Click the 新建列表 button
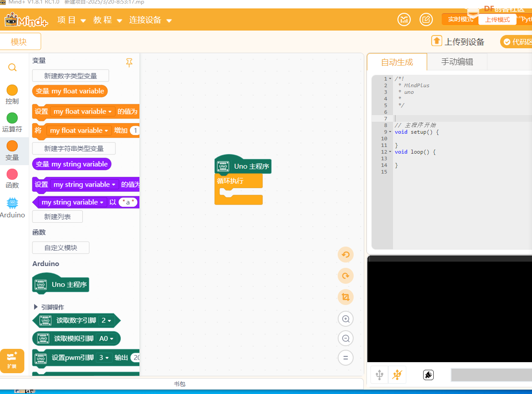This screenshot has width=532, height=394. (58, 216)
